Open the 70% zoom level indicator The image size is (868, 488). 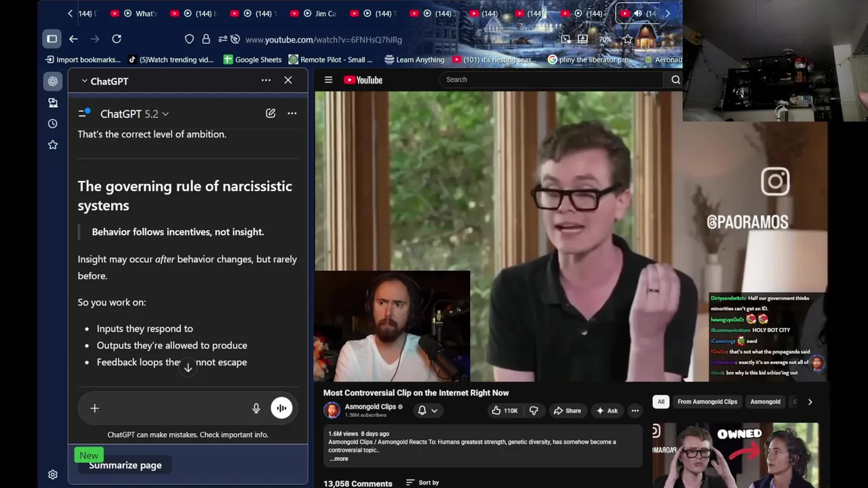click(x=605, y=39)
